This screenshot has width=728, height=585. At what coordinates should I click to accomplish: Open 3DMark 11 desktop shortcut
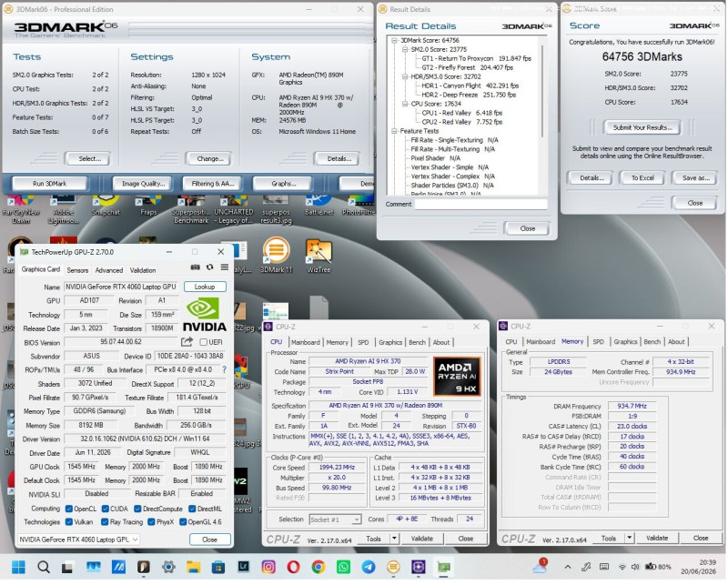point(277,255)
